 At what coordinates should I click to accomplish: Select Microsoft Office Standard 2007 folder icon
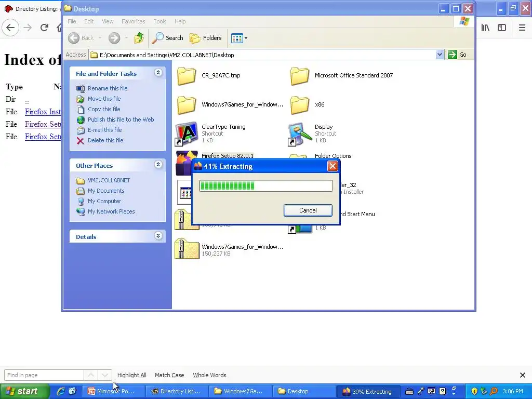click(300, 76)
